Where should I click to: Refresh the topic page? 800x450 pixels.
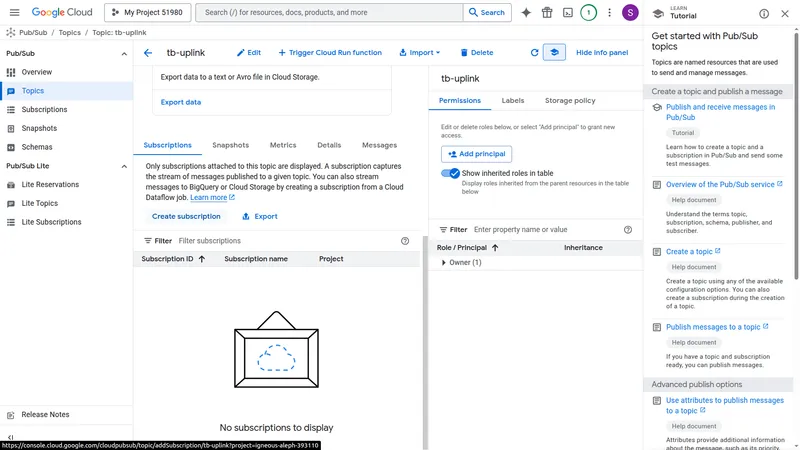coord(534,53)
